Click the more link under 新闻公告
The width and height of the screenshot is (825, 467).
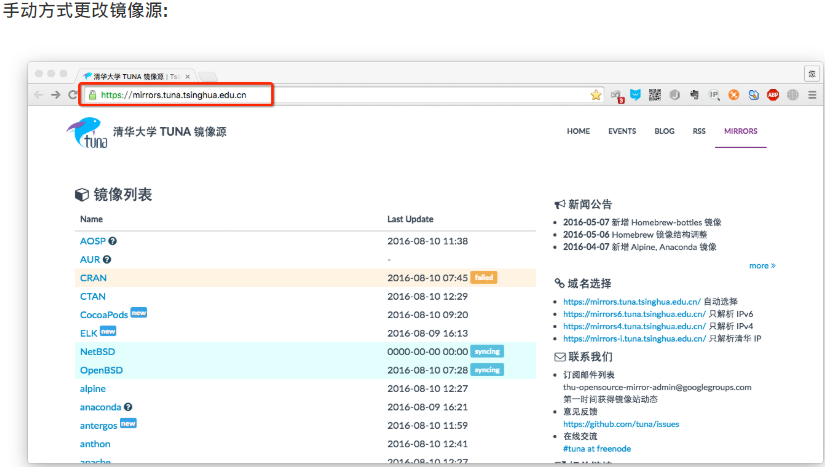762,266
